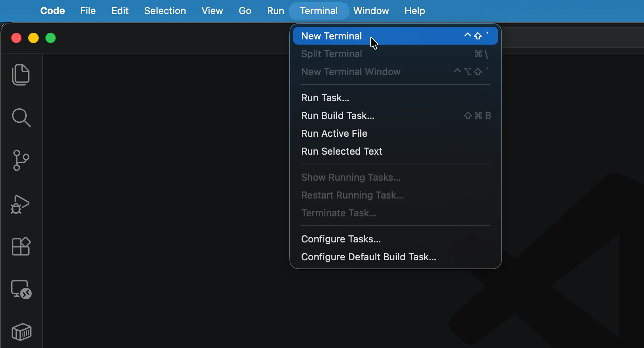Open the File menu
Screen dimensions: 644x348
88,11
